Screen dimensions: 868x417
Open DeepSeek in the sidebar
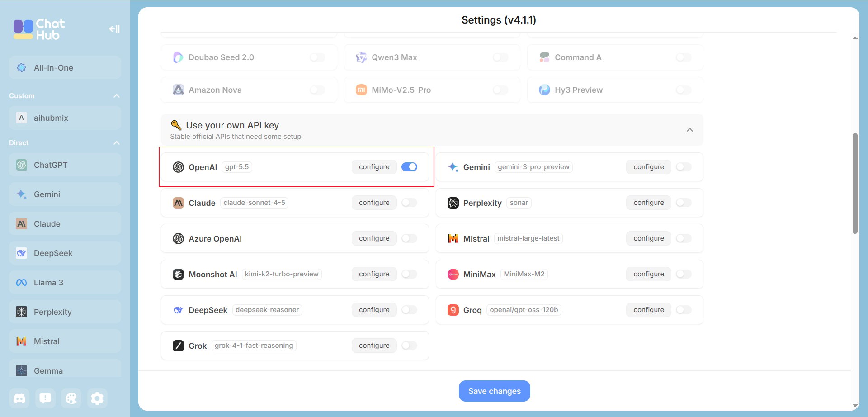click(x=65, y=253)
